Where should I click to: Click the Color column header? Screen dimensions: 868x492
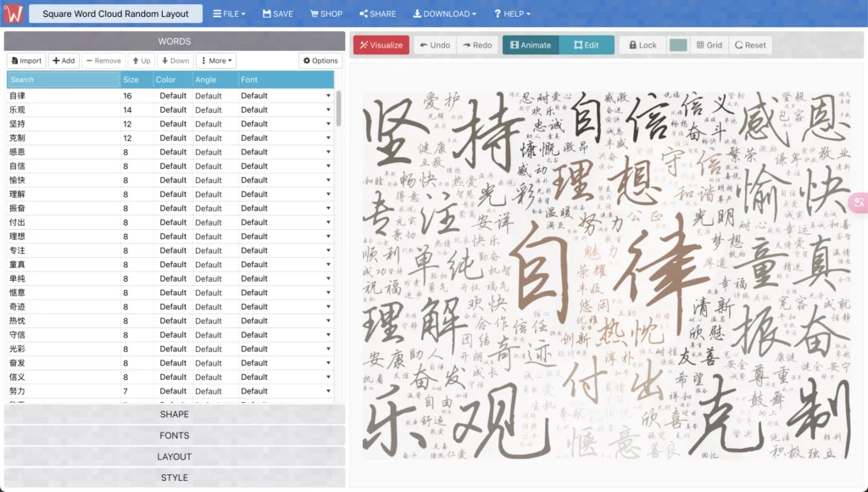tap(165, 80)
